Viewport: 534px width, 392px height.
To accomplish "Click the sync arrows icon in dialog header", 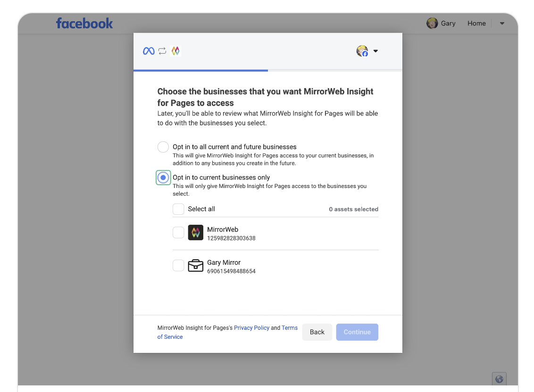I will pyautogui.click(x=162, y=51).
